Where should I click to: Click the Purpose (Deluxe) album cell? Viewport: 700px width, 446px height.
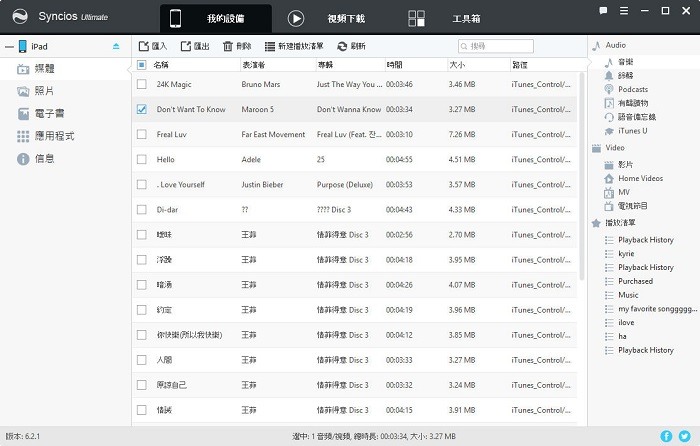[345, 184]
